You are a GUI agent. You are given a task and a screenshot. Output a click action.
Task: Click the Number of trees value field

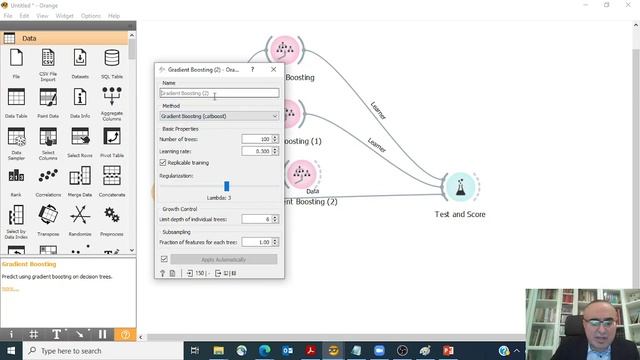[x=257, y=139]
